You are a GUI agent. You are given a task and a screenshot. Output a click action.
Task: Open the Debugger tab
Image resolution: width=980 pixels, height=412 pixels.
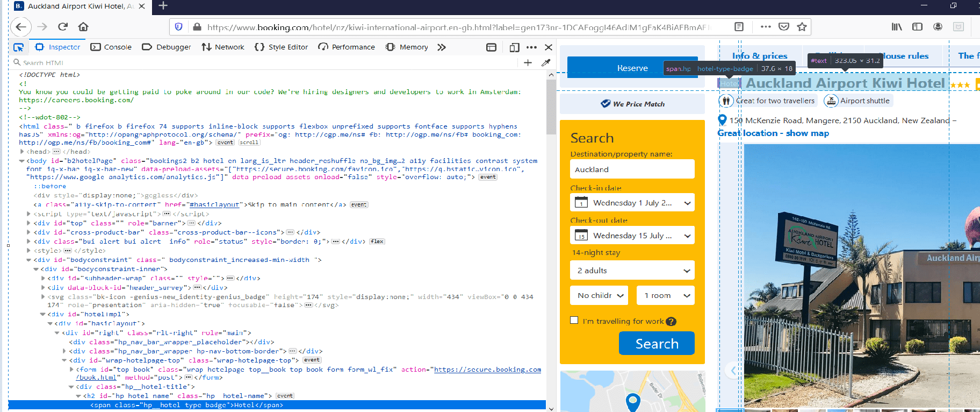pyautogui.click(x=167, y=47)
